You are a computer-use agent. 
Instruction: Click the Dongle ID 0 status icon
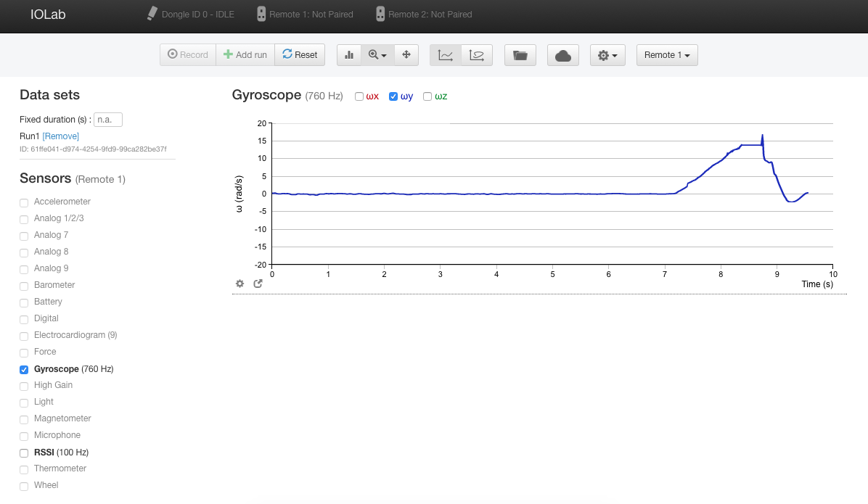click(152, 14)
